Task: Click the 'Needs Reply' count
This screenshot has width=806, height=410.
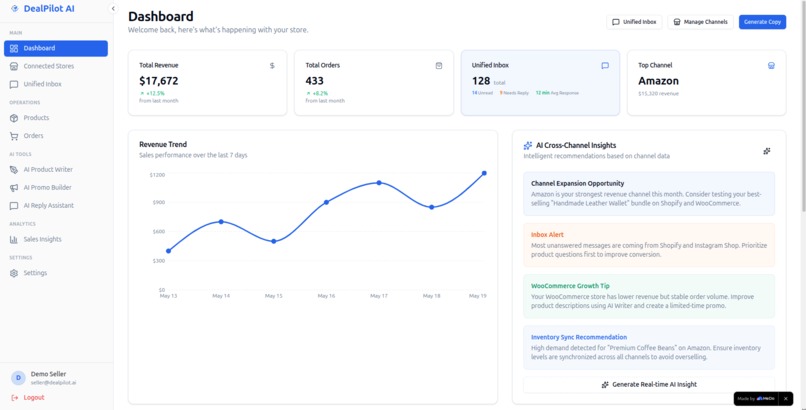Action: click(x=514, y=93)
